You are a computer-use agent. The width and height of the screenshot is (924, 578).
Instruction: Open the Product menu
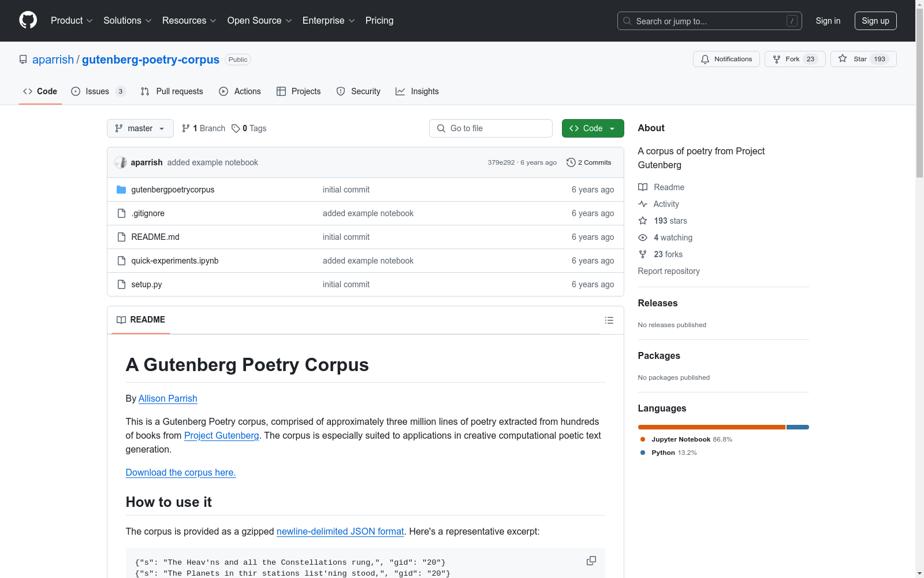point(72,20)
